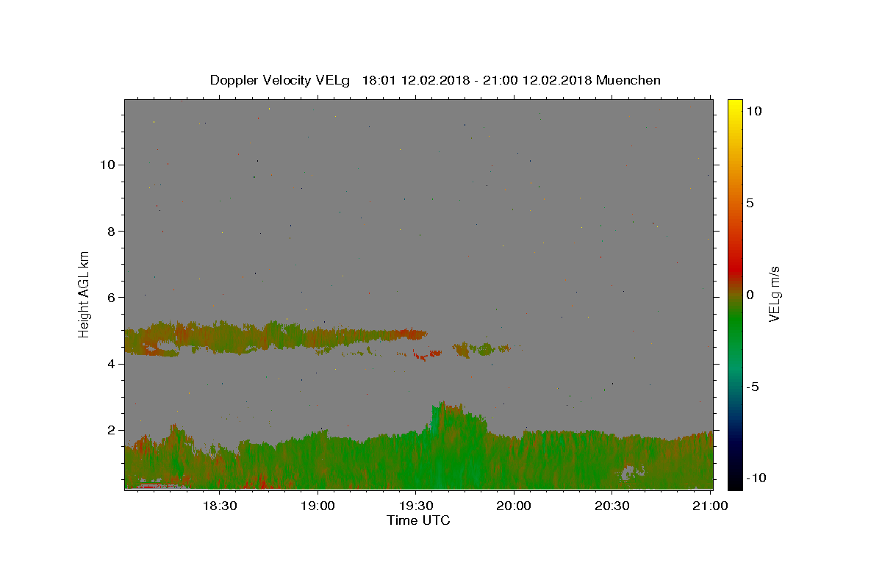Click the "Muenchen" station name in the title
Viewport: 882px width, 588px height.
pyautogui.click(x=628, y=80)
